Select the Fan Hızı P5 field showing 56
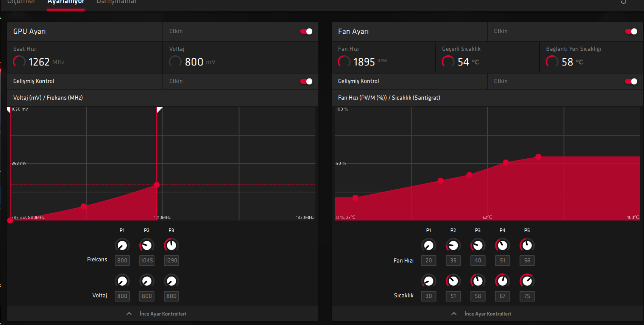 [527, 261]
